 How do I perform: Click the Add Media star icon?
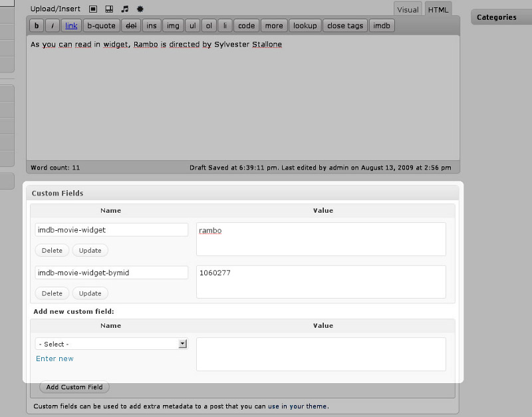(x=140, y=9)
